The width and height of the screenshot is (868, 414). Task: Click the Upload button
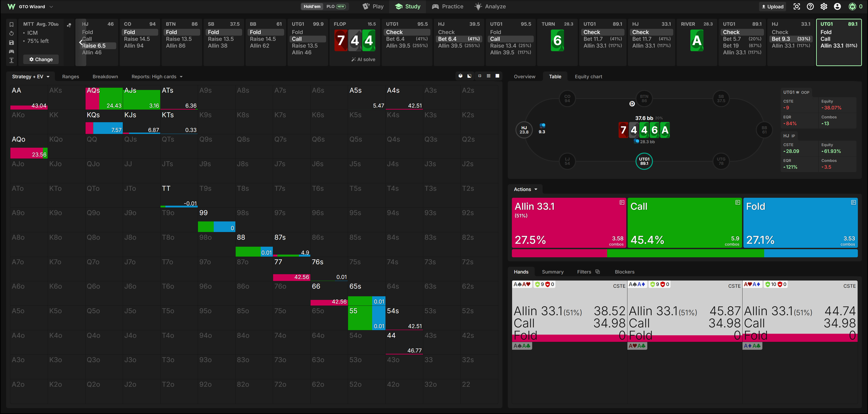pos(773,6)
